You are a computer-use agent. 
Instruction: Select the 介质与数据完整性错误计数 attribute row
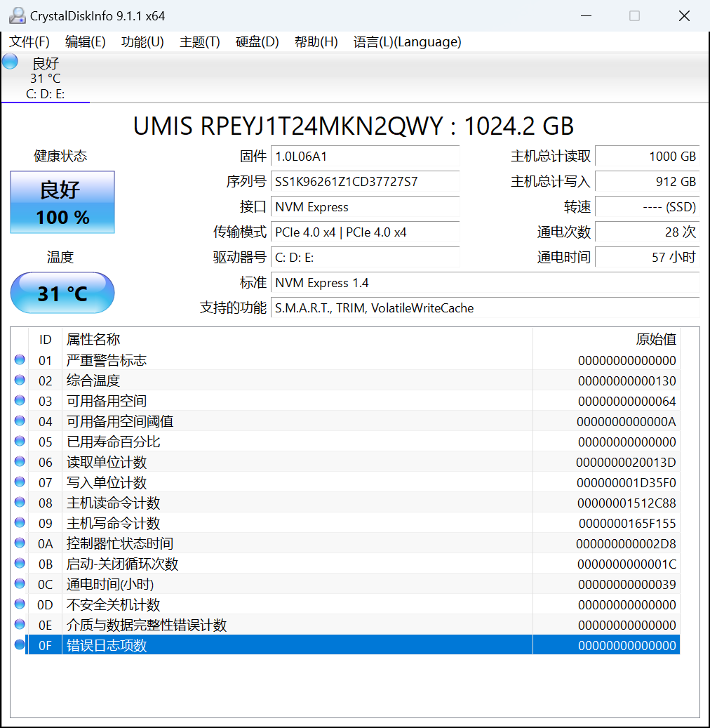(x=345, y=625)
